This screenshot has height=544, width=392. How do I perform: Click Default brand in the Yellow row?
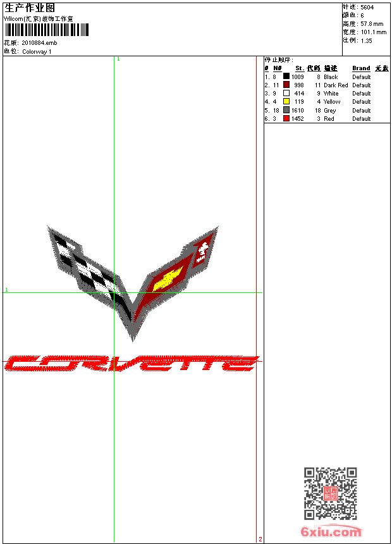(362, 102)
